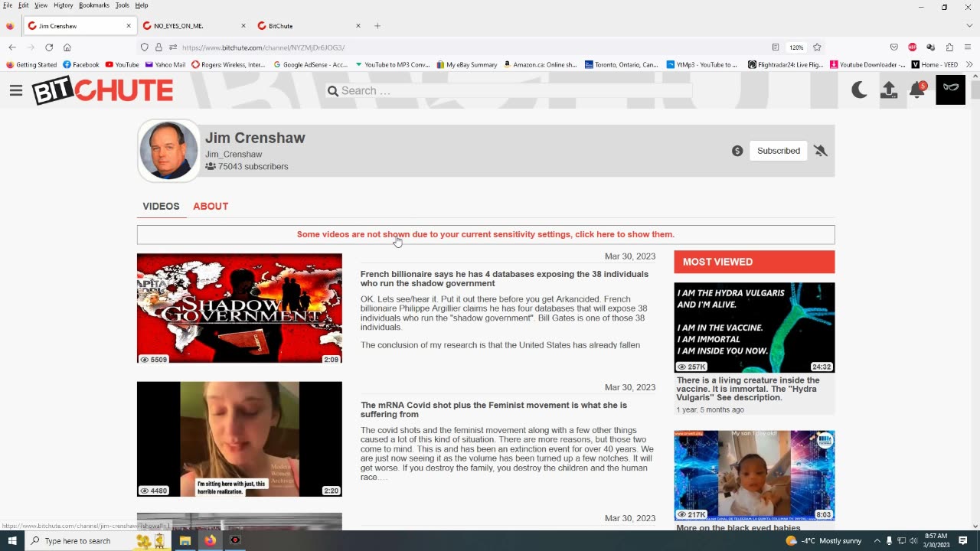Open the Windows Start menu
The width and height of the screenshot is (980, 551).
(x=12, y=540)
